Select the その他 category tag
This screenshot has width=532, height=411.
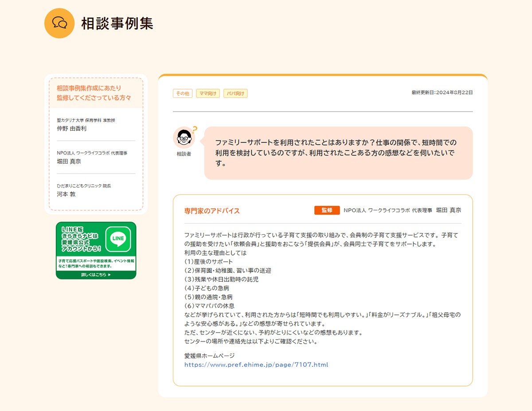click(182, 93)
